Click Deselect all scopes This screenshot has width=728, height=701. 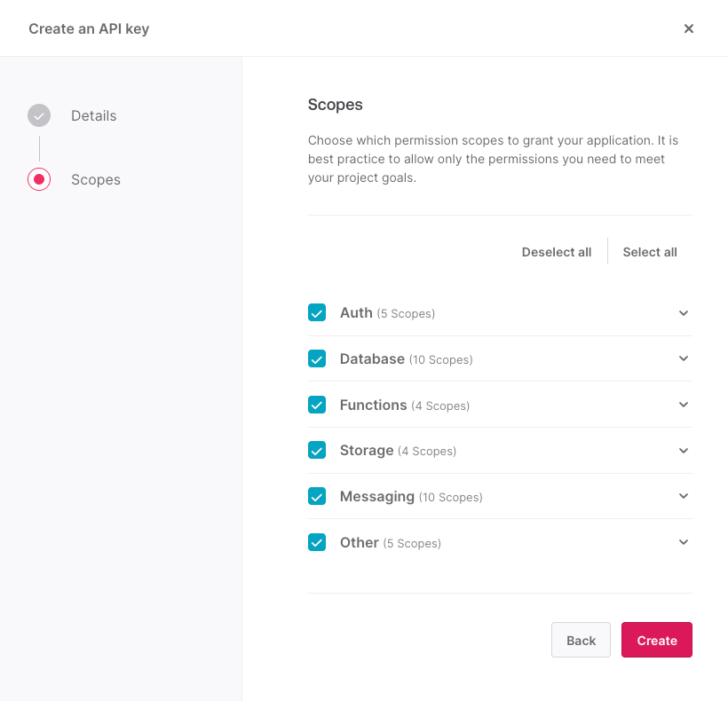(557, 252)
